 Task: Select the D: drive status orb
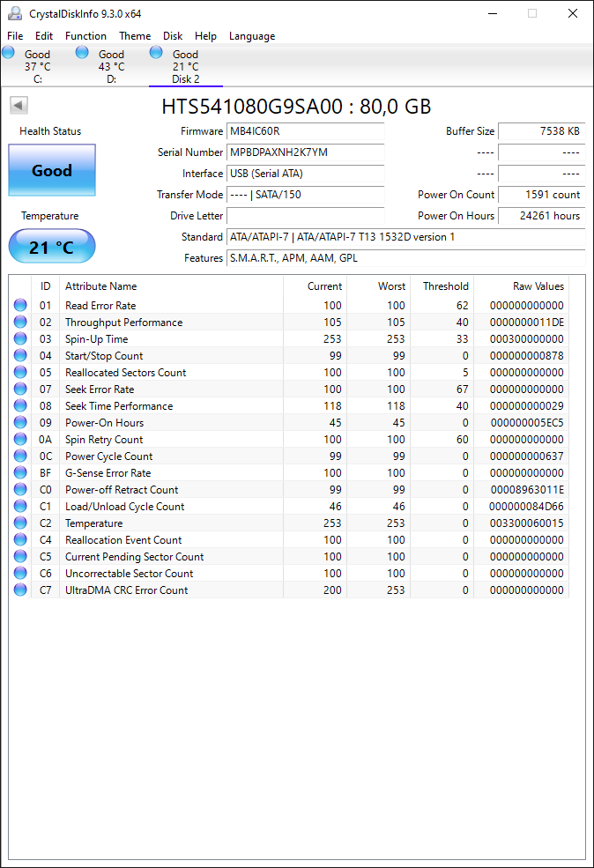pyautogui.click(x=82, y=53)
